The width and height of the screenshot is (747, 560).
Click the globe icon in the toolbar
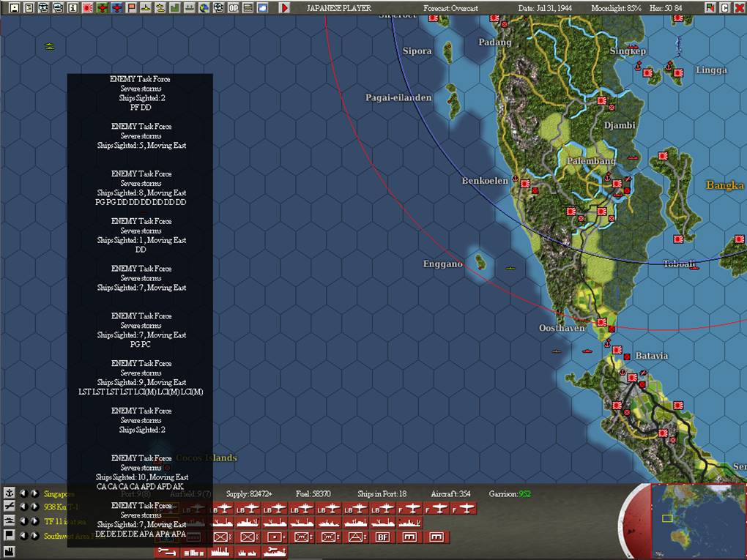click(204, 7)
